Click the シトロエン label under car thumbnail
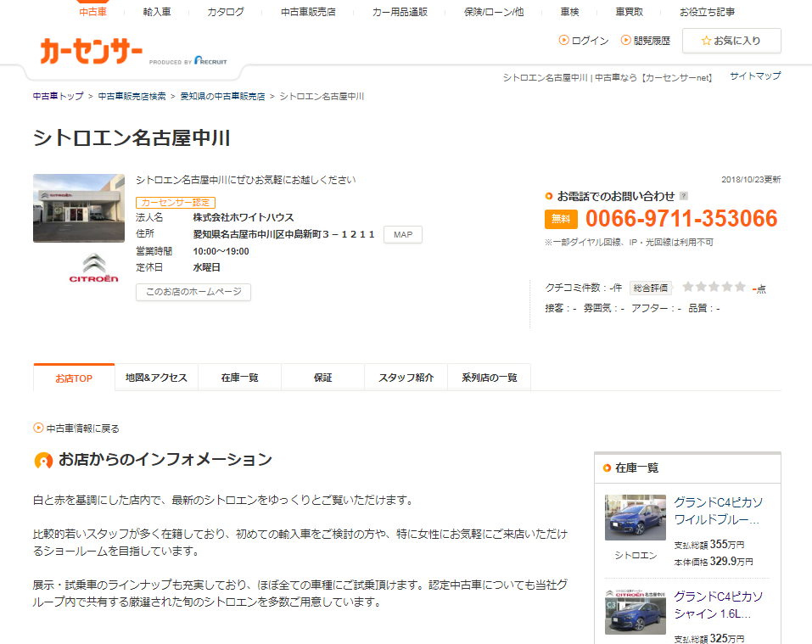 point(636,555)
